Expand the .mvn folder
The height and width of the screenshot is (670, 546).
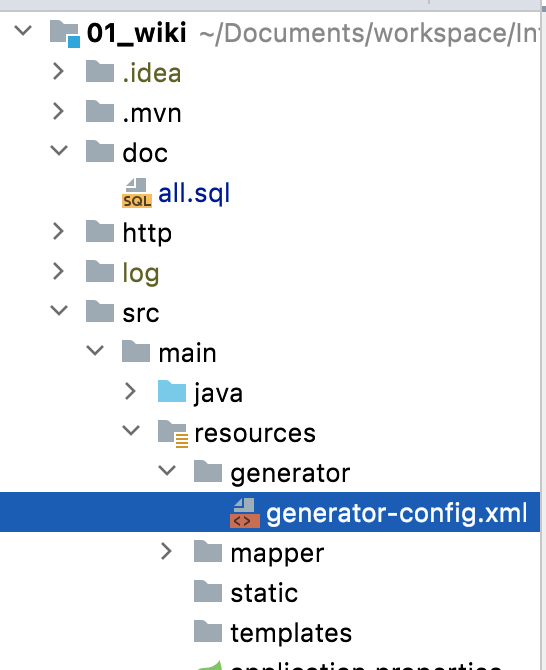[x=59, y=112]
